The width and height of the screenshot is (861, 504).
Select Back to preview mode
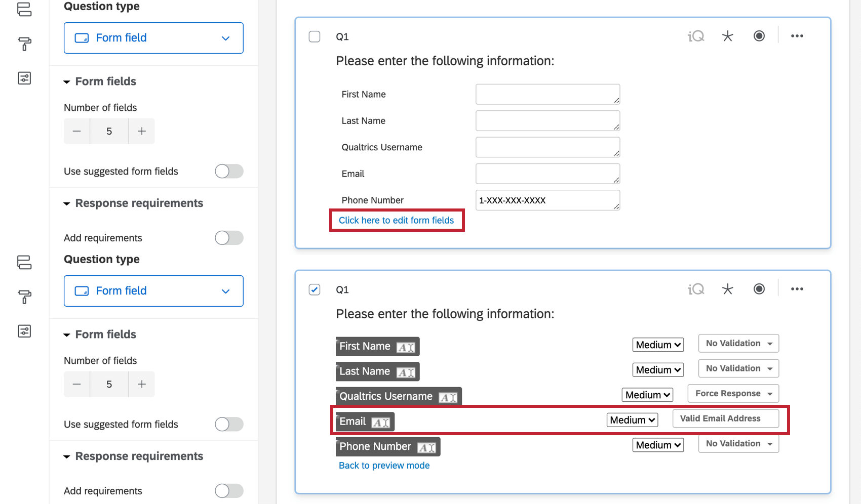(384, 465)
